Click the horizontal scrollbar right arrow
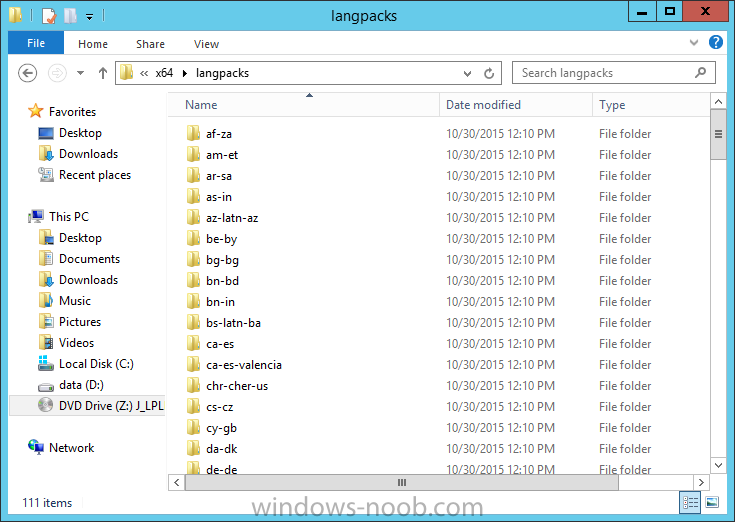The image size is (735, 522). (x=701, y=482)
